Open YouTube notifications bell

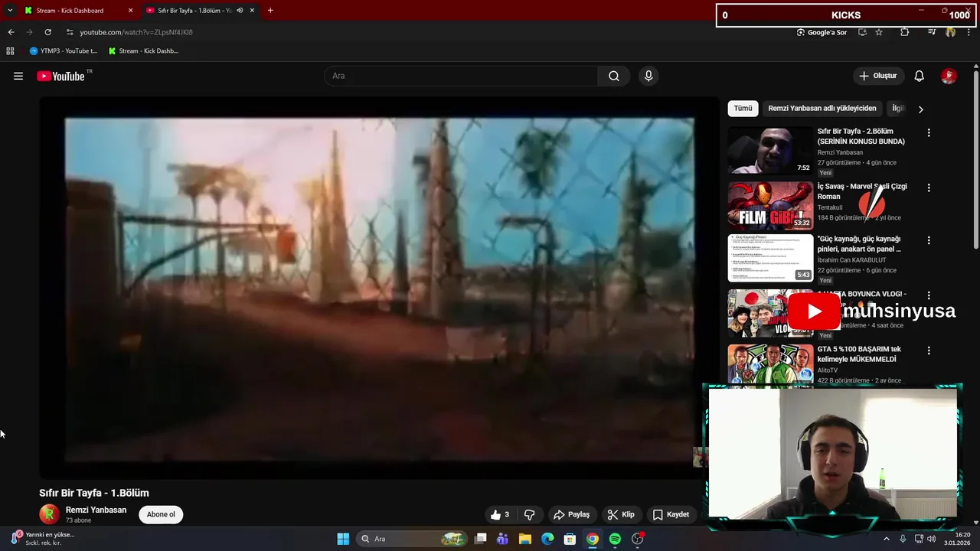pos(920,76)
